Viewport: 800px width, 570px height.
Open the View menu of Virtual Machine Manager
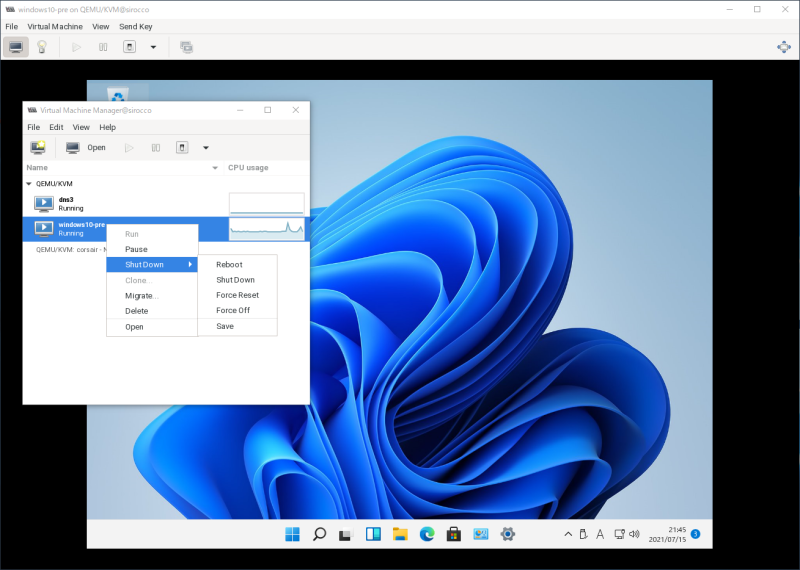pyautogui.click(x=81, y=127)
